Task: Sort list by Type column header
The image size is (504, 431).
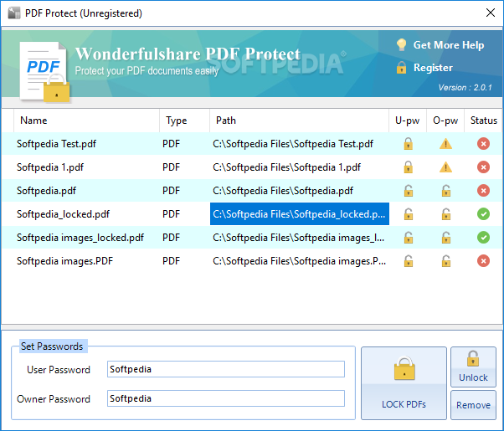Action: point(185,121)
